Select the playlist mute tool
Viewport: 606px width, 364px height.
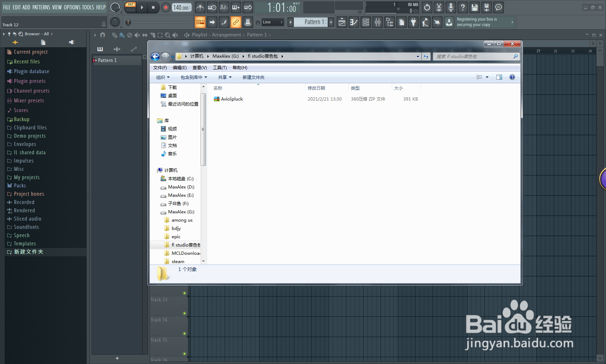pos(137,35)
